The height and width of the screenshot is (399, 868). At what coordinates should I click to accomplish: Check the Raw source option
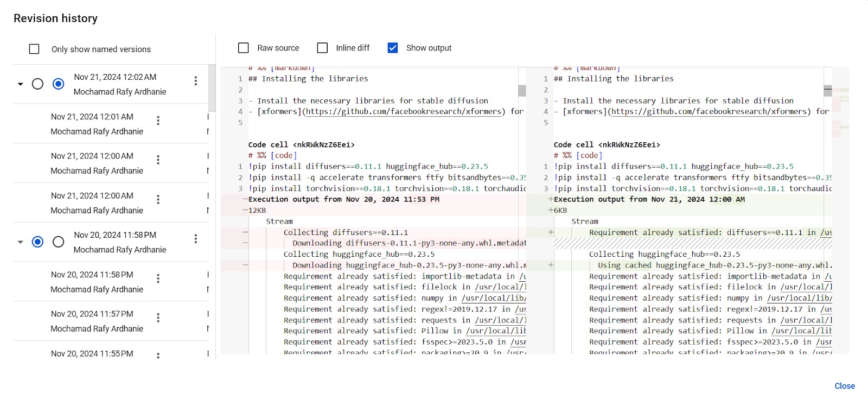(x=244, y=48)
